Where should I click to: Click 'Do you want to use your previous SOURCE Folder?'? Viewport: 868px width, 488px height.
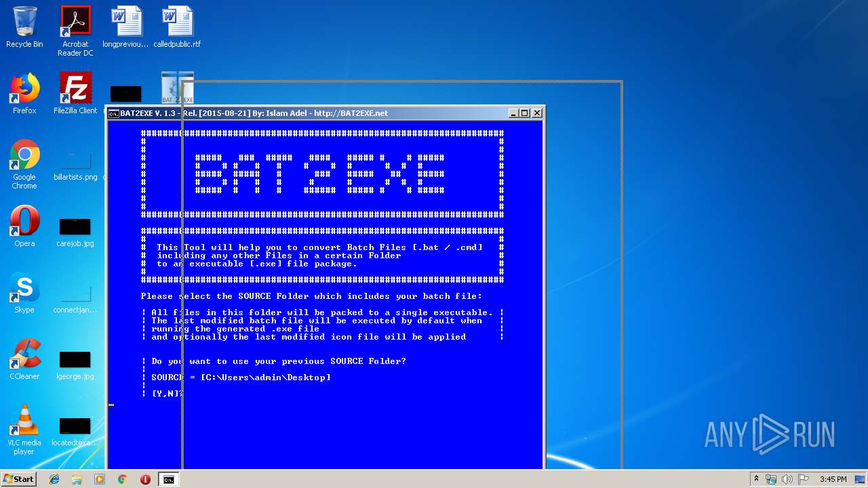pyautogui.click(x=279, y=361)
